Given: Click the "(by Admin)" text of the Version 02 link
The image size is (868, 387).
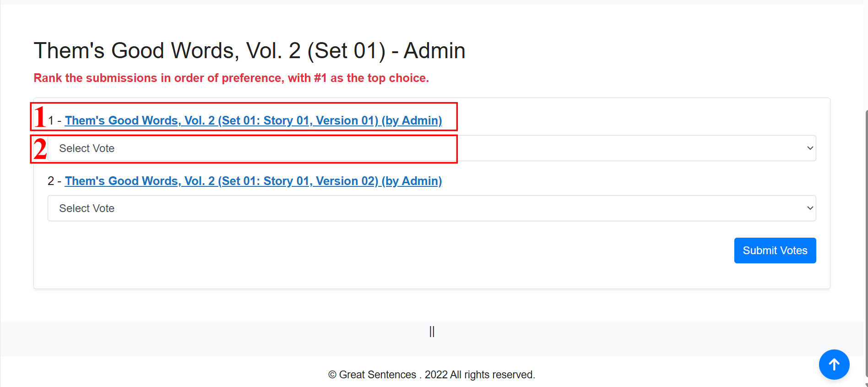Looking at the screenshot, I should (x=412, y=181).
